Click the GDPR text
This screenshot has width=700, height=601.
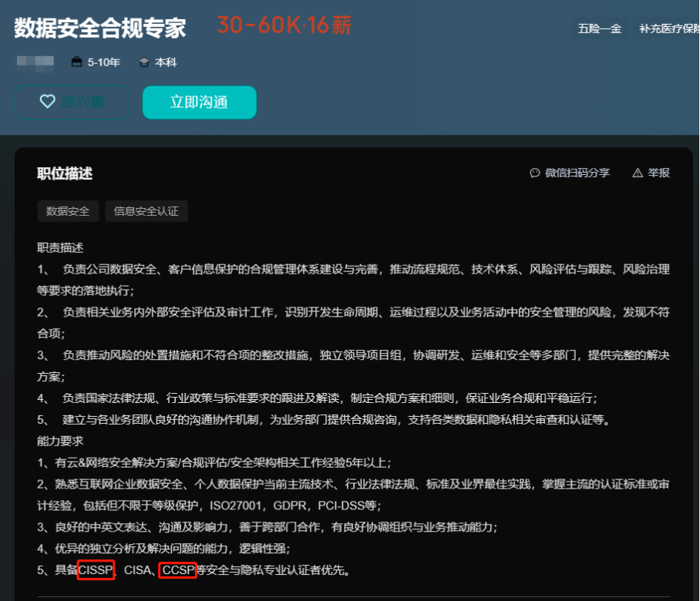[290, 505]
